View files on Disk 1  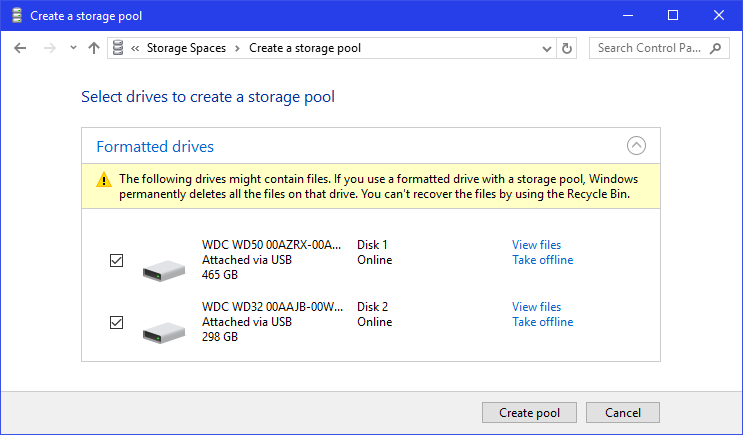536,245
